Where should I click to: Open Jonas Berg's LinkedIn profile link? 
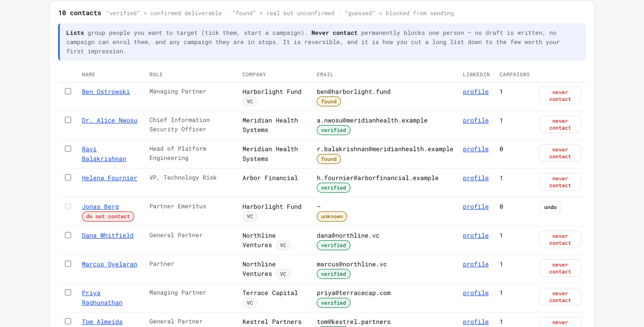point(476,207)
